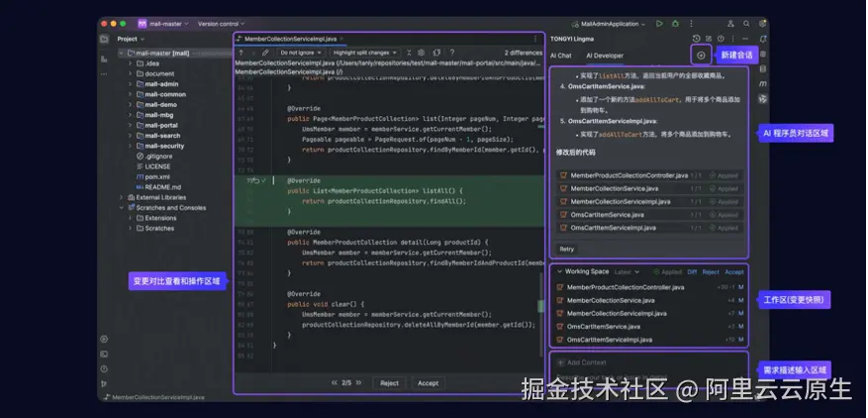The image size is (868, 418).
Task: Open the Version control dropdown
Action: [221, 24]
